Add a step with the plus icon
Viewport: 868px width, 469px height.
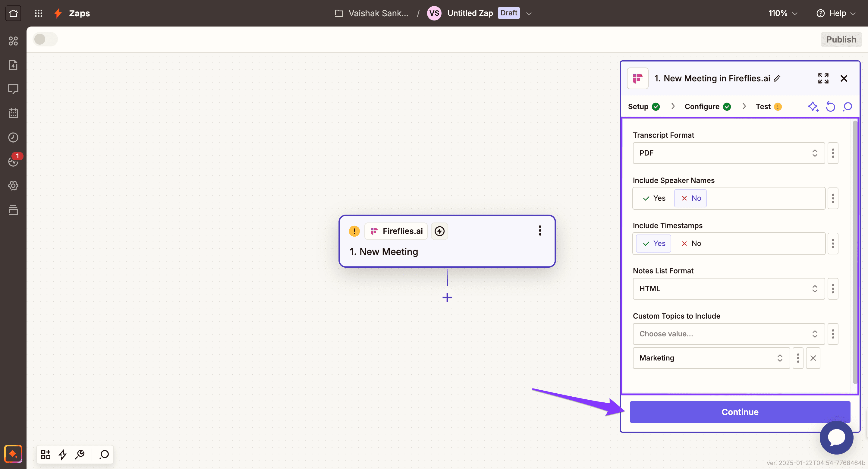[x=447, y=297]
